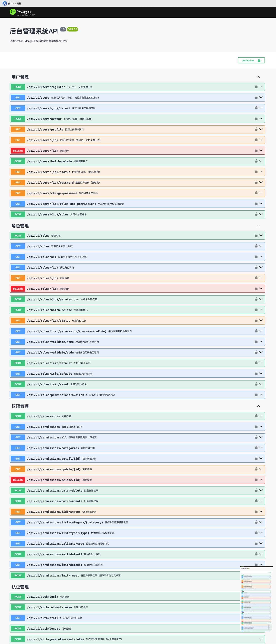Click the Swagger logo in header
The image size is (276, 644).
(22, 12)
